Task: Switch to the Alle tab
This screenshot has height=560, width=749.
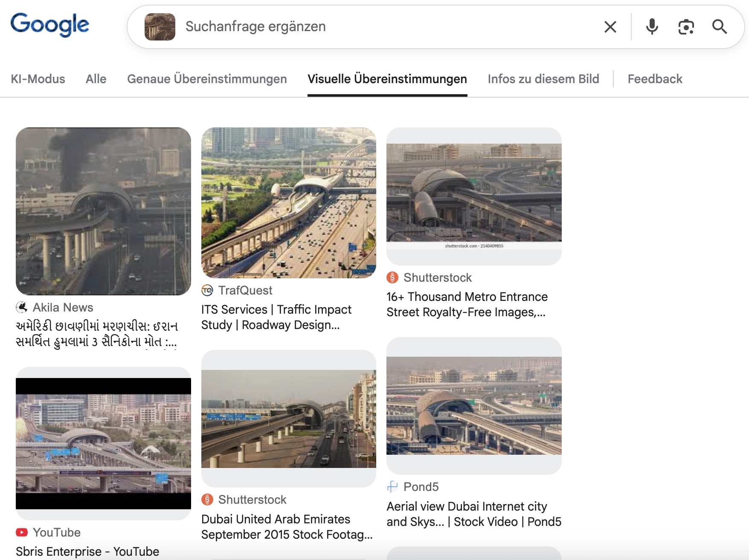Action: click(x=96, y=79)
